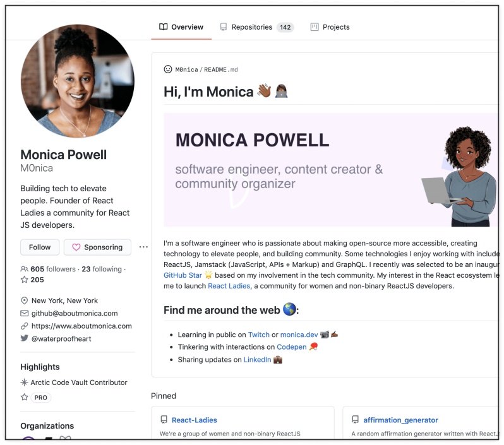504x445 pixels.
Task: Click the Twitter bird icon
Action: (25, 338)
